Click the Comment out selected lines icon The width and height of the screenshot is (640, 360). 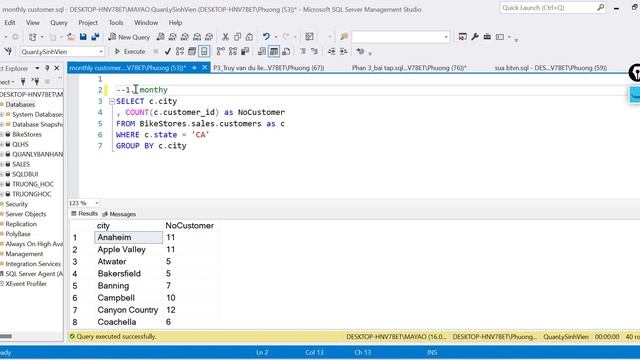(x=303, y=51)
